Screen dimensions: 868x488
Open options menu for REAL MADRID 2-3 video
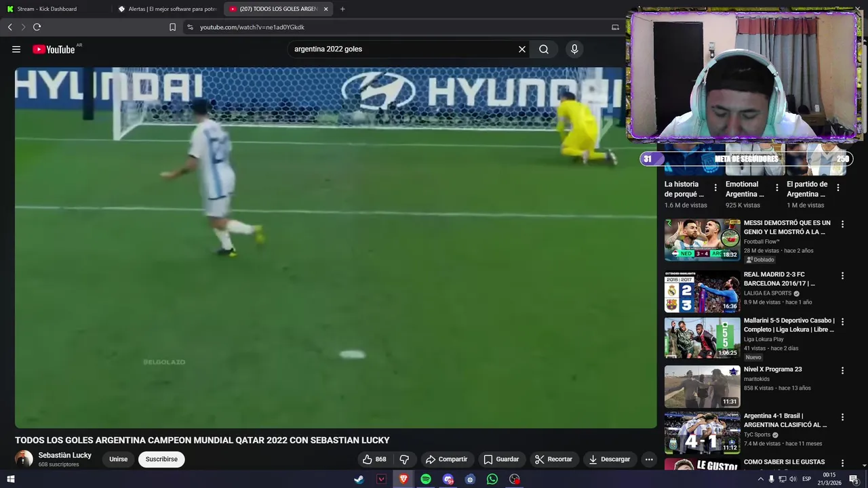pos(843,276)
